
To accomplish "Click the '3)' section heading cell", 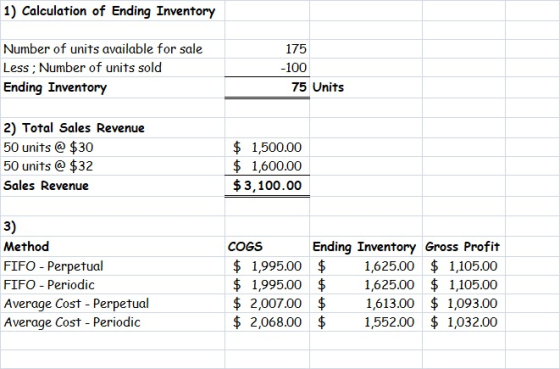I will point(112,226).
